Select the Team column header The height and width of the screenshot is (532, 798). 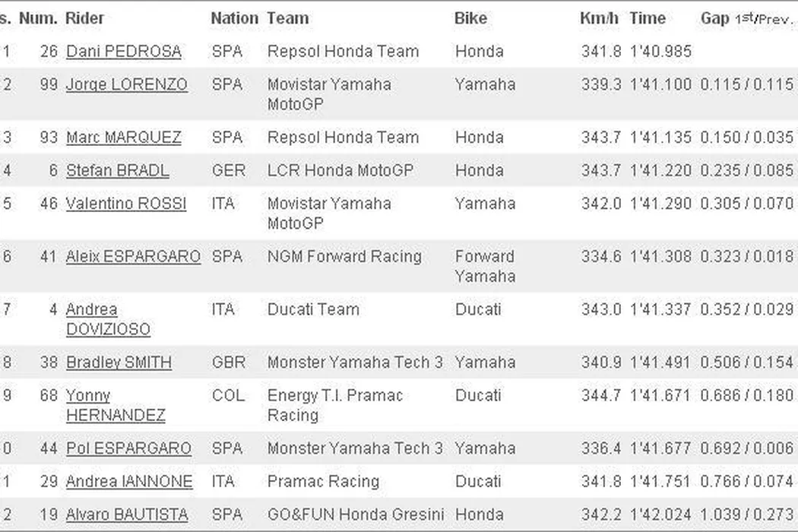288,17
